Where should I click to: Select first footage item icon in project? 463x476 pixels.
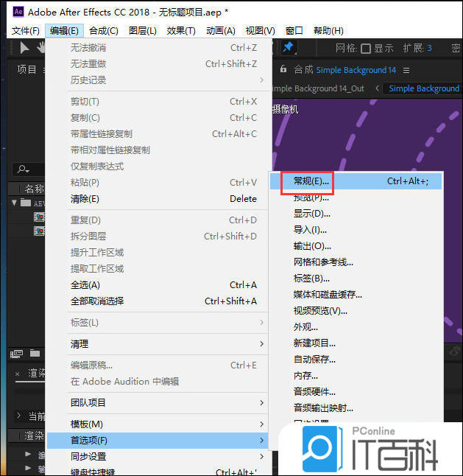pyautogui.click(x=39, y=217)
